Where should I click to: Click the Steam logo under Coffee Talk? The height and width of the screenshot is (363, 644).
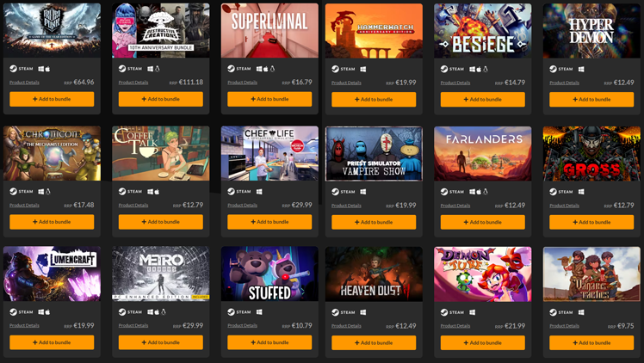coord(122,192)
